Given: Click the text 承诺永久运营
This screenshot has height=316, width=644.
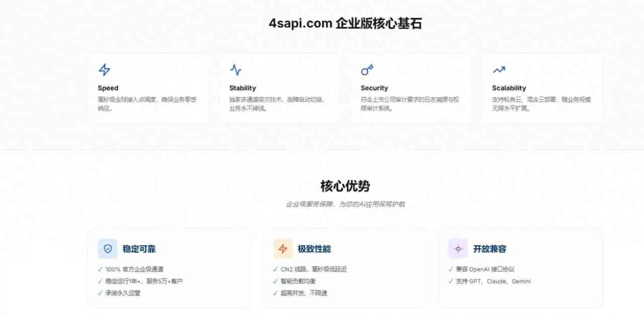Looking at the screenshot, I should [123, 293].
